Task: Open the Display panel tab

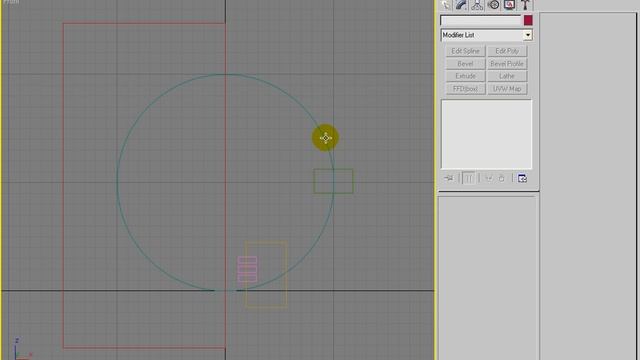Action: coord(509,4)
